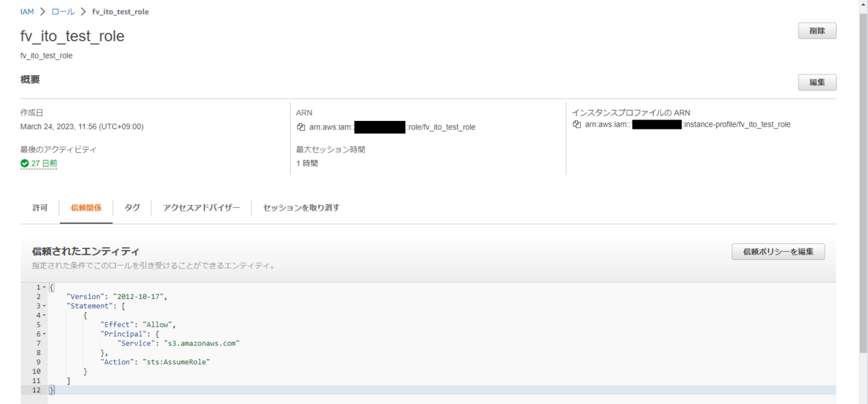
Task: Click the creation date March 24, 2023 text
Action: (82, 127)
